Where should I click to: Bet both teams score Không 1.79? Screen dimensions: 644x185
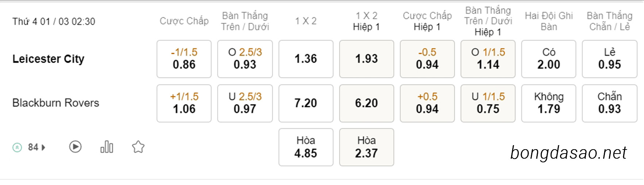(x=549, y=103)
